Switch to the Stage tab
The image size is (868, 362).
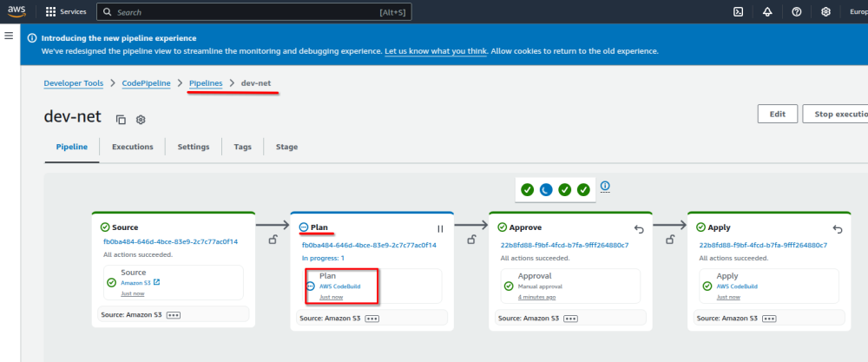[286, 147]
